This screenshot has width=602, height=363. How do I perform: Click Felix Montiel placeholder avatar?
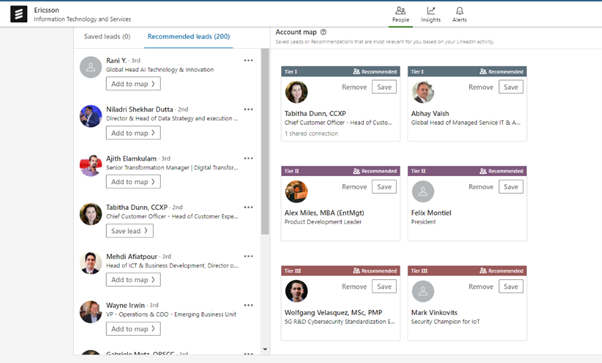coord(423,191)
